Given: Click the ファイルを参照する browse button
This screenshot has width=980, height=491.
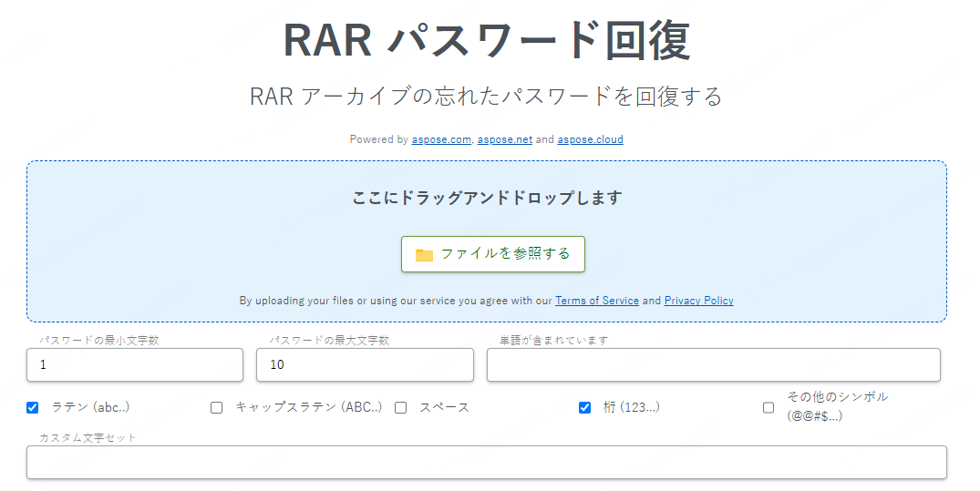Looking at the screenshot, I should tap(492, 254).
